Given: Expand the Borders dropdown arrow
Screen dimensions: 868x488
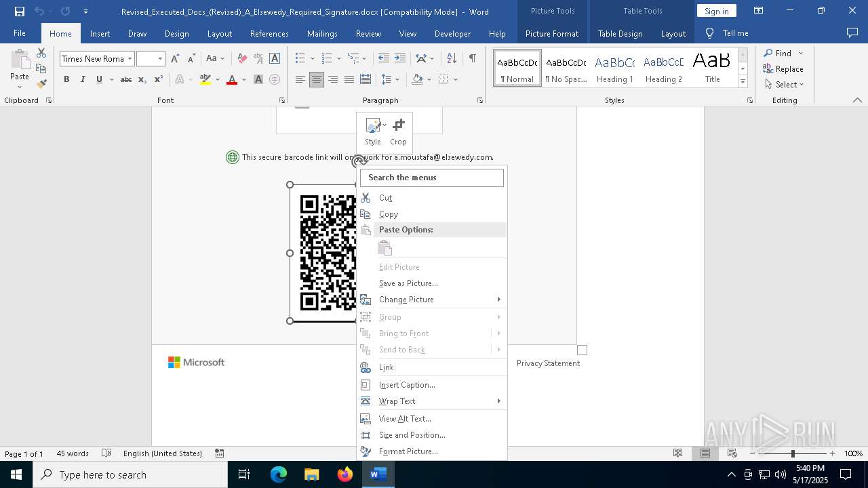Looking at the screenshot, I should [x=456, y=79].
